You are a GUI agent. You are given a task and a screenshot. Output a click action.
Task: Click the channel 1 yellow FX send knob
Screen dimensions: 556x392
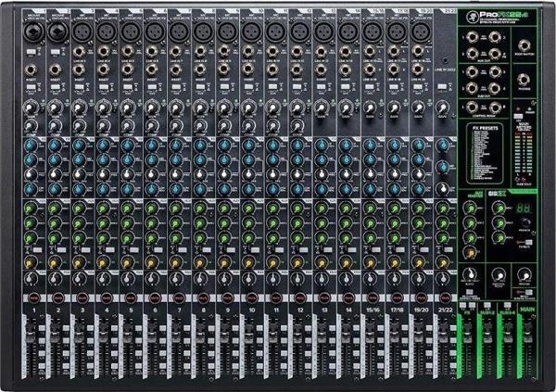point(30,263)
